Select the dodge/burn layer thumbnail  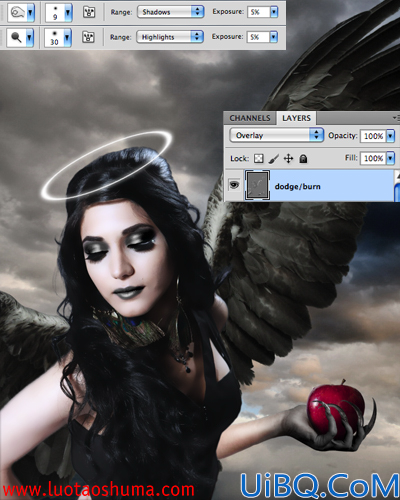tap(257, 185)
